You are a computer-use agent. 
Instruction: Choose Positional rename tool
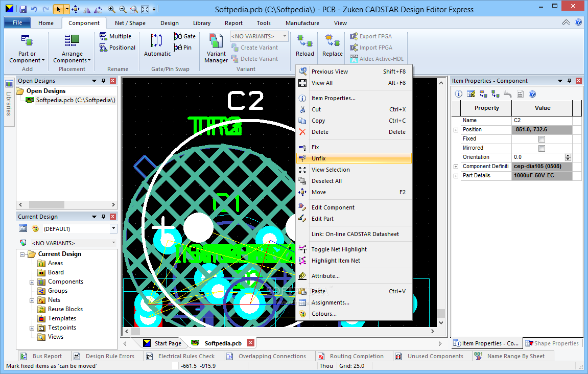[117, 48]
